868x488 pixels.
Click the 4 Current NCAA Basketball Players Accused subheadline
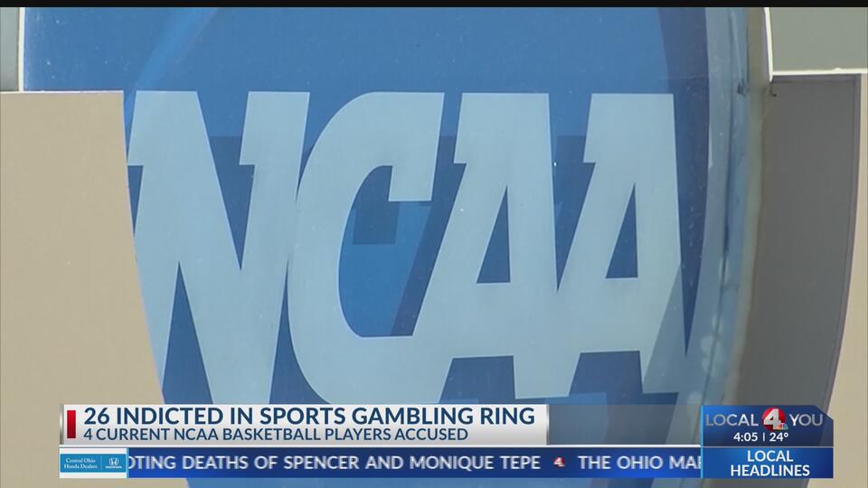point(277,435)
